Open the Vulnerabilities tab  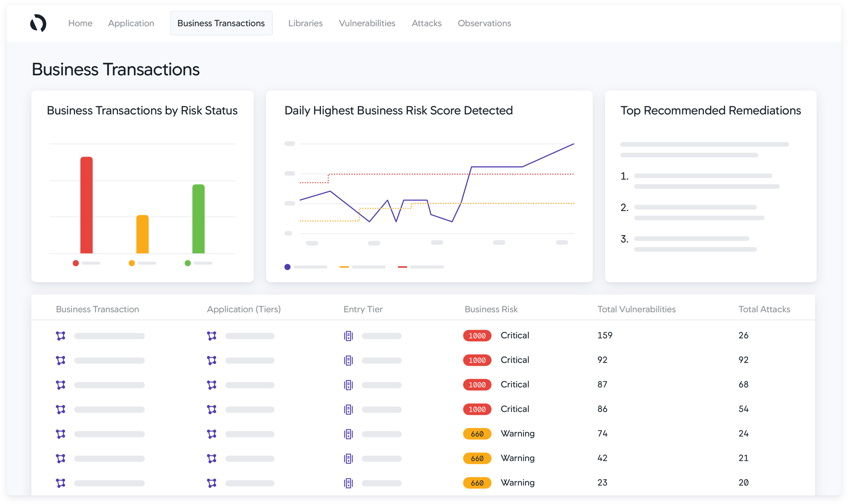pyautogui.click(x=367, y=23)
